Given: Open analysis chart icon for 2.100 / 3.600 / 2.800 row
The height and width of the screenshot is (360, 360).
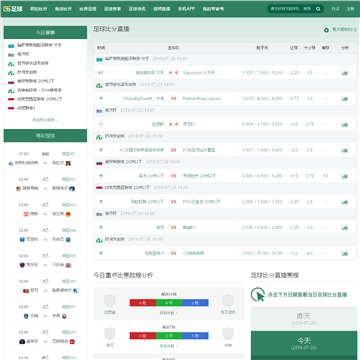Looking at the screenshot, I should (345, 228).
